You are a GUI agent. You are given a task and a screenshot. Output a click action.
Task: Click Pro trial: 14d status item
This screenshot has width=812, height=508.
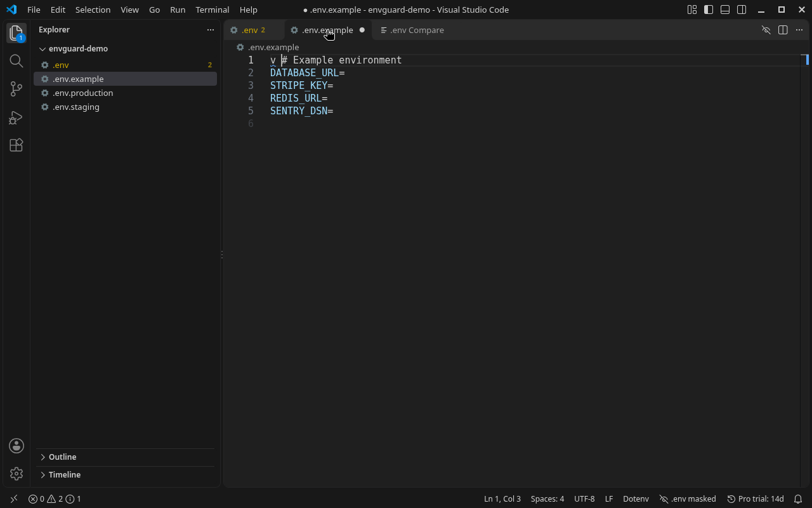756,499
